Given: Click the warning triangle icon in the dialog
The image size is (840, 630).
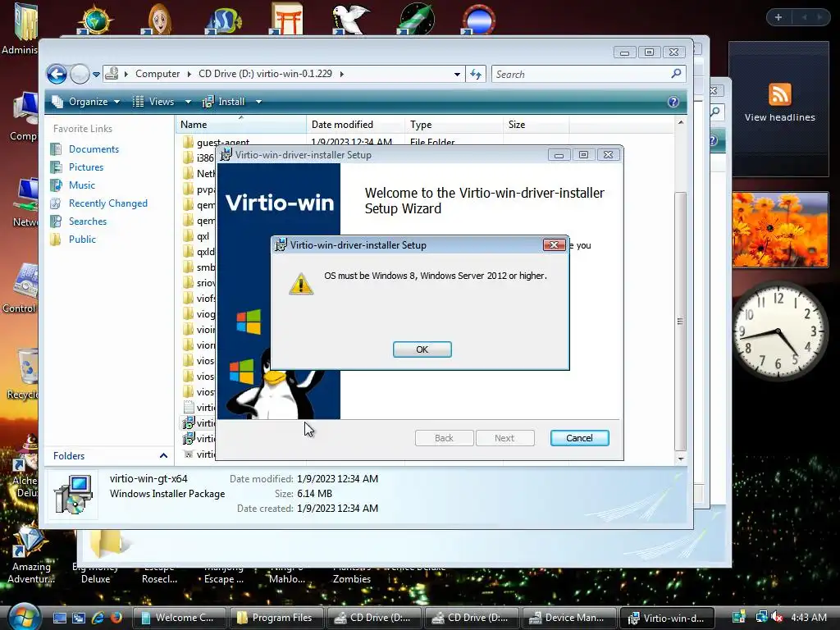Looking at the screenshot, I should (x=301, y=284).
